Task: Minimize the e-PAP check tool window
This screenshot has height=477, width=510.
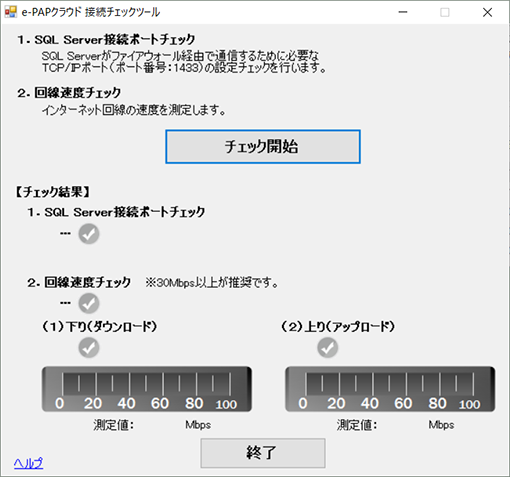Action: (x=403, y=12)
